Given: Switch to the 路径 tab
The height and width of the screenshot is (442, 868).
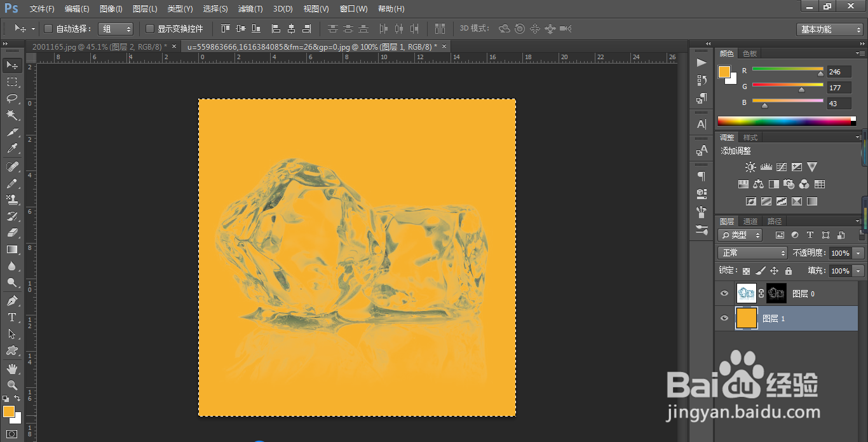Looking at the screenshot, I should [775, 221].
